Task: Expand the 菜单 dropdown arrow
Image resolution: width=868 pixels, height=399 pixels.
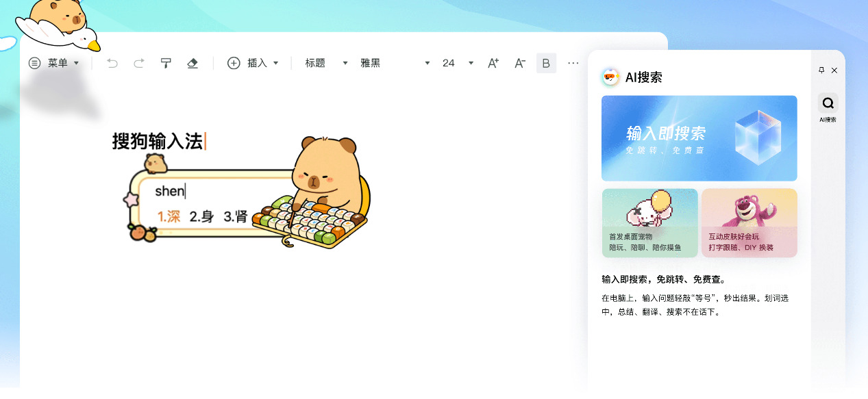Action: tap(76, 63)
